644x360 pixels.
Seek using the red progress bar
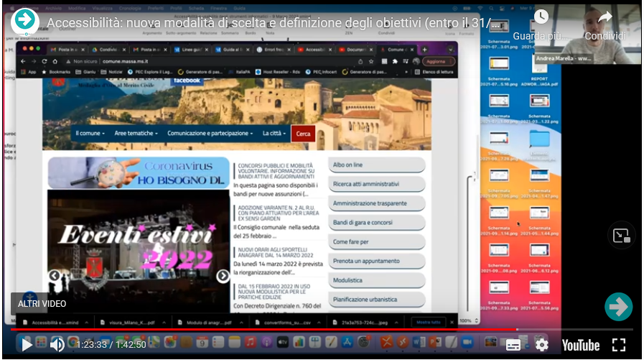pos(287,330)
